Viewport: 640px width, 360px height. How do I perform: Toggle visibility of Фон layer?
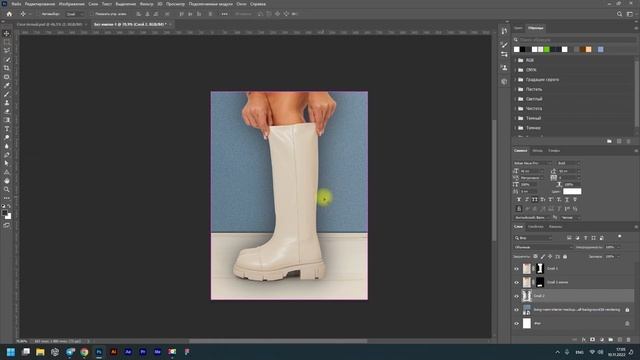click(516, 324)
